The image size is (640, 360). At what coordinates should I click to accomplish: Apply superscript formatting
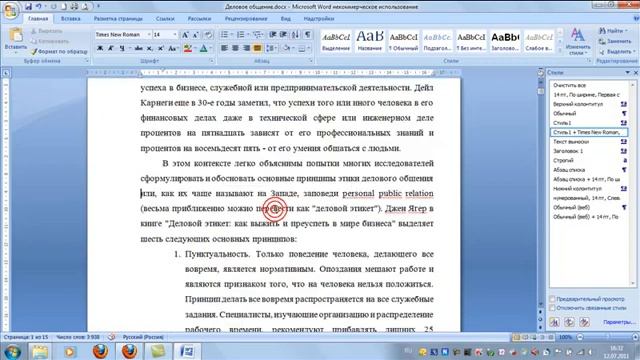coord(161,48)
